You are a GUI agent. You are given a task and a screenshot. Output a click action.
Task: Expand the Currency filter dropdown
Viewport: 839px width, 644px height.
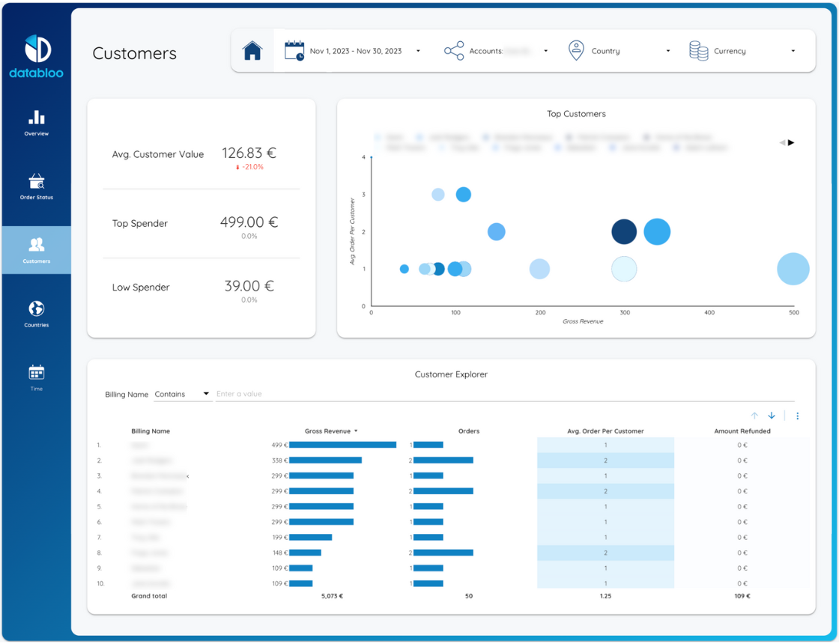tap(793, 51)
